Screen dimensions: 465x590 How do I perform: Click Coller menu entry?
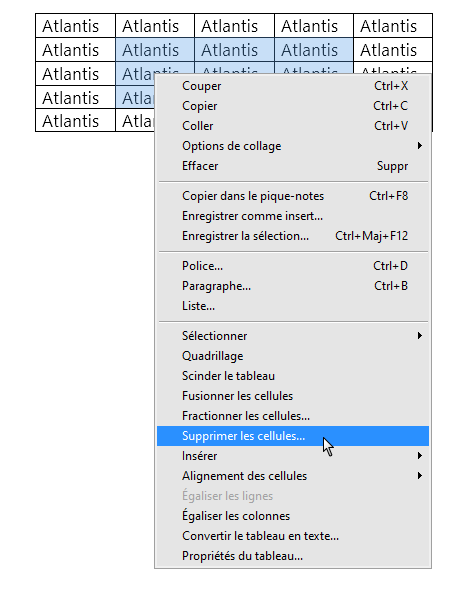pyautogui.click(x=293, y=126)
